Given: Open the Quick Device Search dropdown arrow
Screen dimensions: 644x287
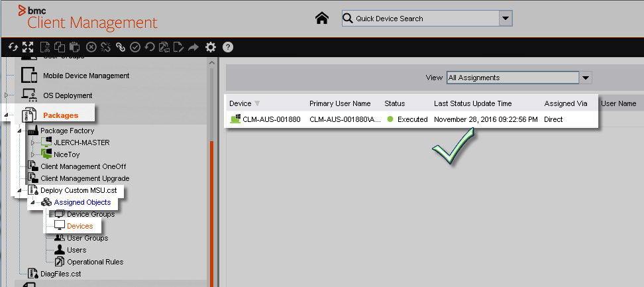Looking at the screenshot, I should (x=505, y=19).
